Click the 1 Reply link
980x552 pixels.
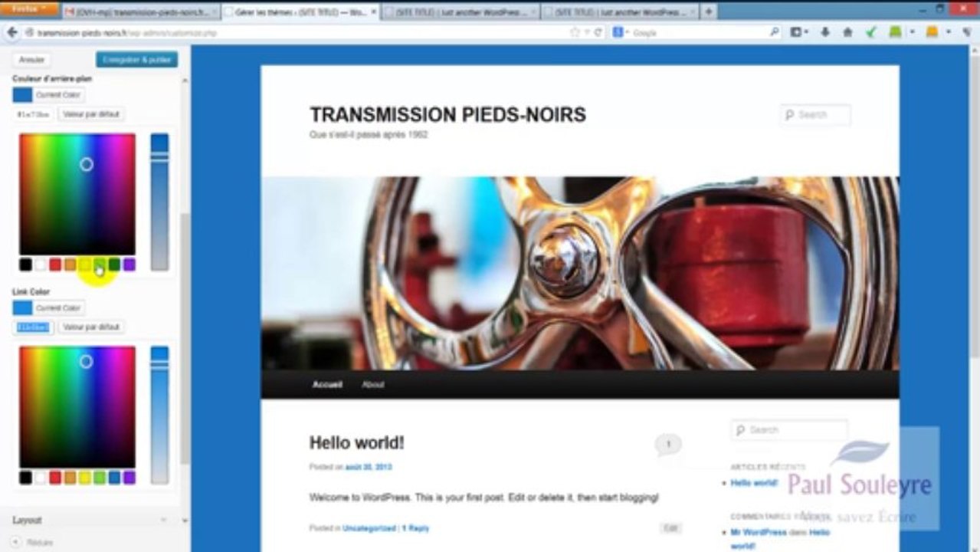[x=415, y=528]
